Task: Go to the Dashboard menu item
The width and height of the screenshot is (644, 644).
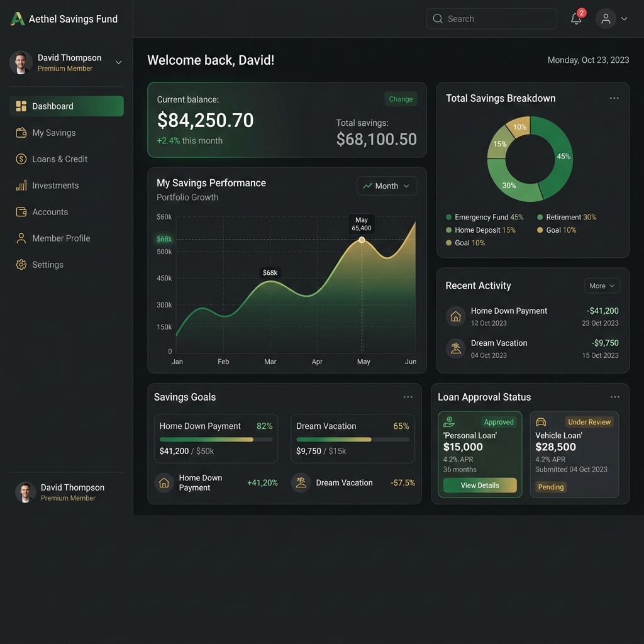Action: (66, 106)
